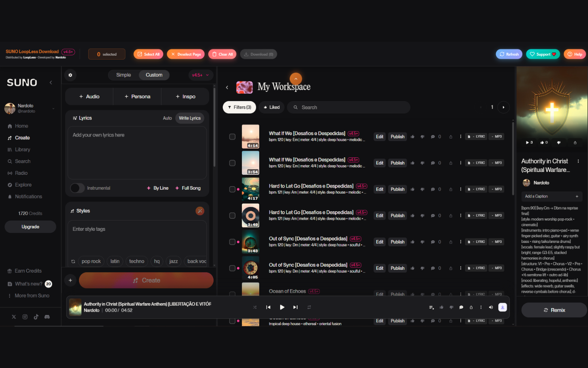Open the X social link icon
Viewport: 588px width, 368px height.
14,317
